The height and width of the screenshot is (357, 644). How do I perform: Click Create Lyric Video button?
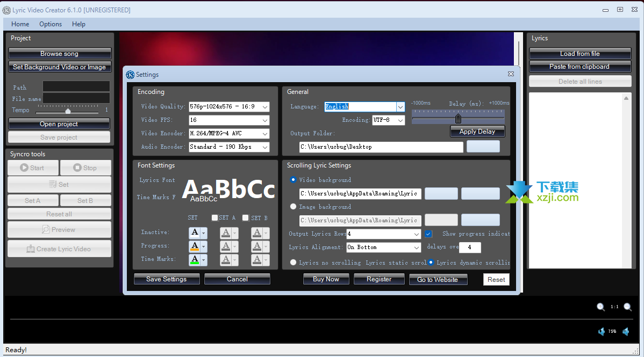pyautogui.click(x=59, y=249)
